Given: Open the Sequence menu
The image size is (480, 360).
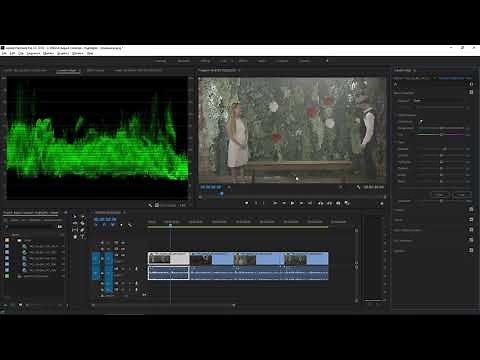Looking at the screenshot, I should (x=33, y=53).
